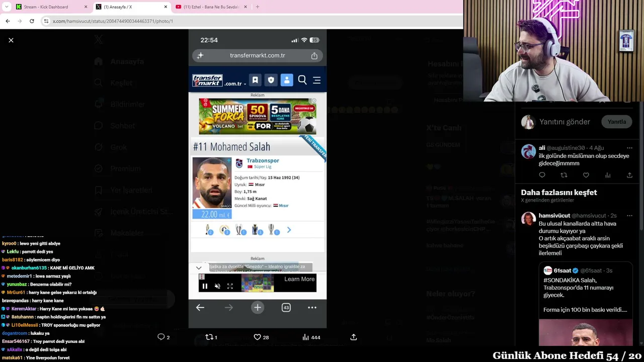This screenshot has height=362, width=644.
Task: Share ali's comment
Action: pos(629,175)
